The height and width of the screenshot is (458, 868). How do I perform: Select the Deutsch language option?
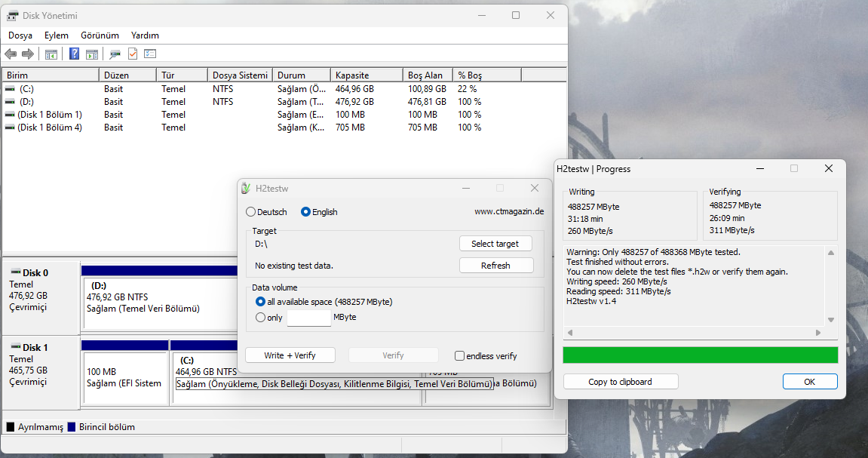251,211
